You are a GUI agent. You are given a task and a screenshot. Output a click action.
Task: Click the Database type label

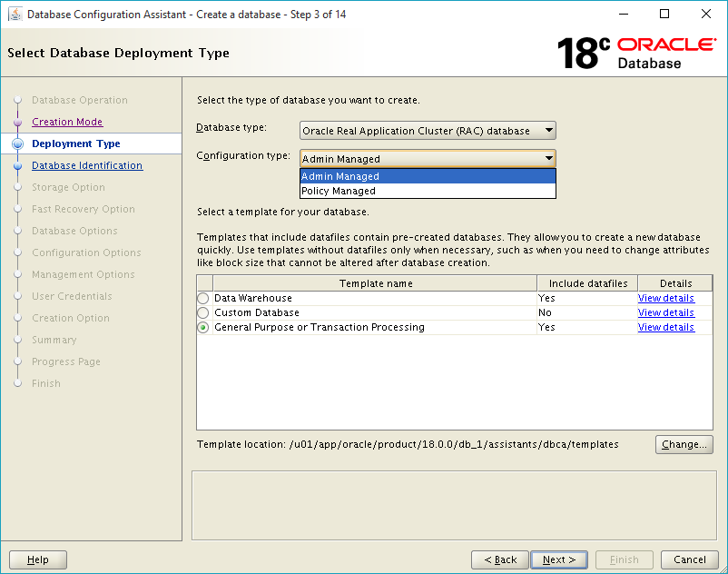point(231,127)
